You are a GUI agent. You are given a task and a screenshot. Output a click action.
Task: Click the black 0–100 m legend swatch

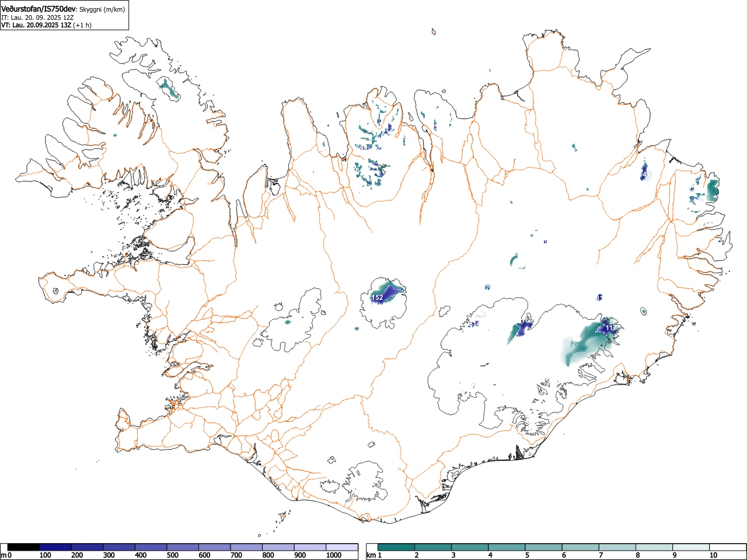(24, 547)
